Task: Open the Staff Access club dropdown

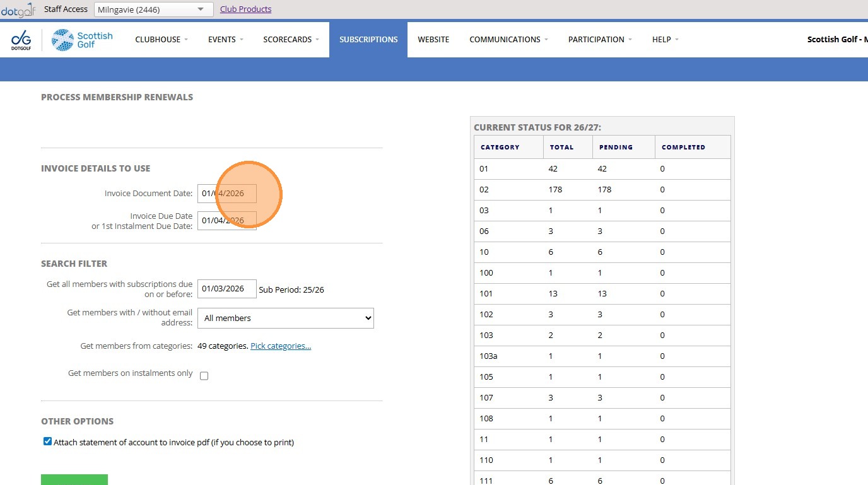Action: point(154,9)
